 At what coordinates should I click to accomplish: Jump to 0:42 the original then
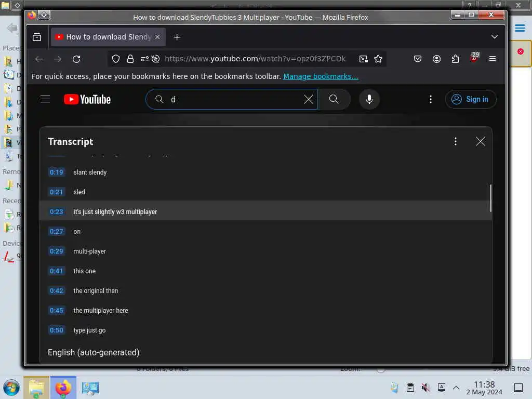coord(265,291)
